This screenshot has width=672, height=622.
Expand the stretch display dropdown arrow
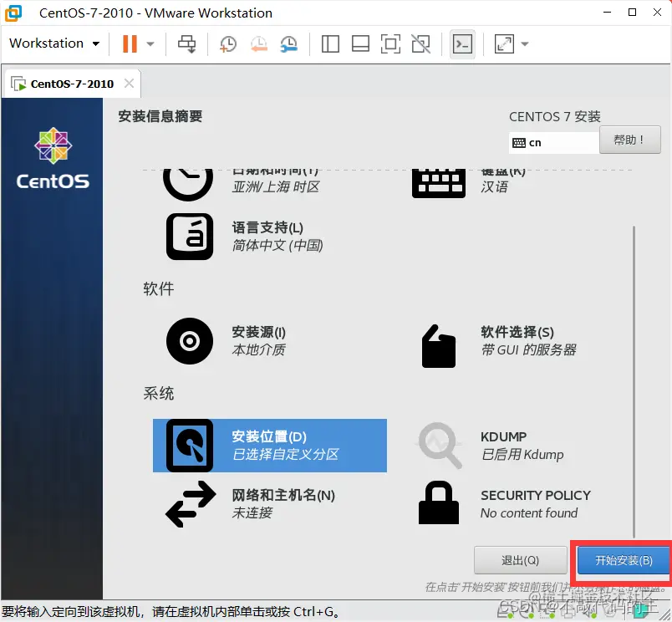pos(525,43)
